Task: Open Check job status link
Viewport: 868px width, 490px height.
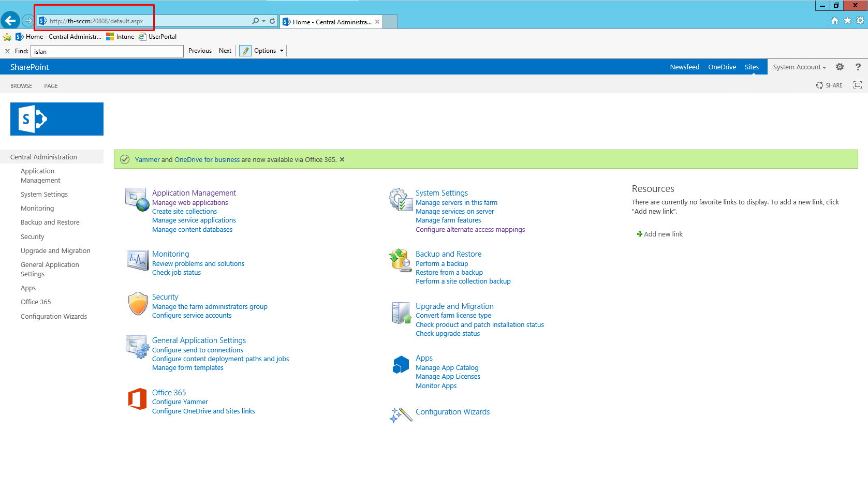Action: tap(176, 273)
